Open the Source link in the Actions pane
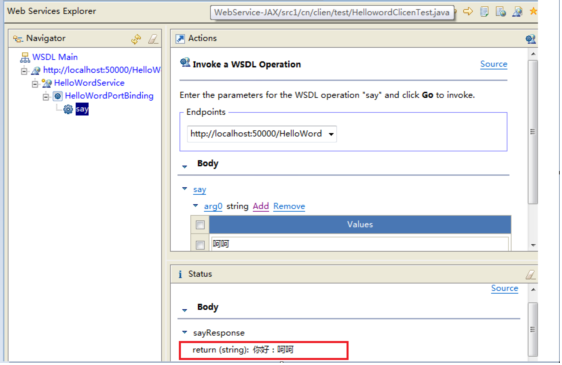 click(494, 64)
